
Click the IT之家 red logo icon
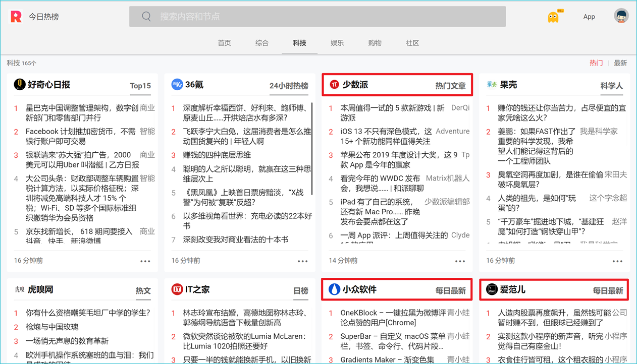coord(177,289)
